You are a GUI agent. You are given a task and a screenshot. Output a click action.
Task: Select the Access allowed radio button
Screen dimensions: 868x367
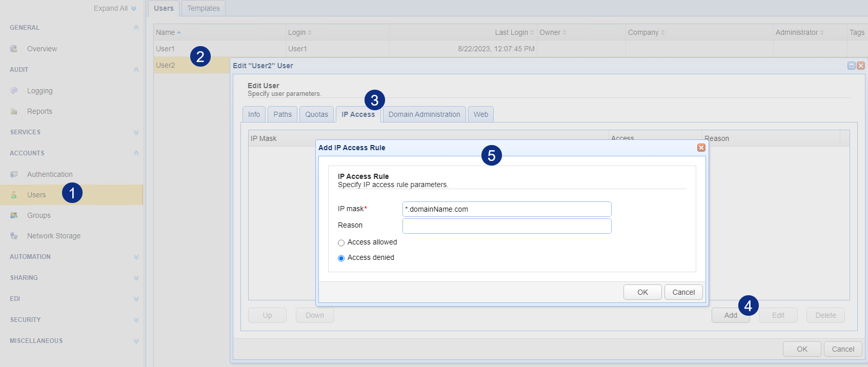pyautogui.click(x=341, y=243)
